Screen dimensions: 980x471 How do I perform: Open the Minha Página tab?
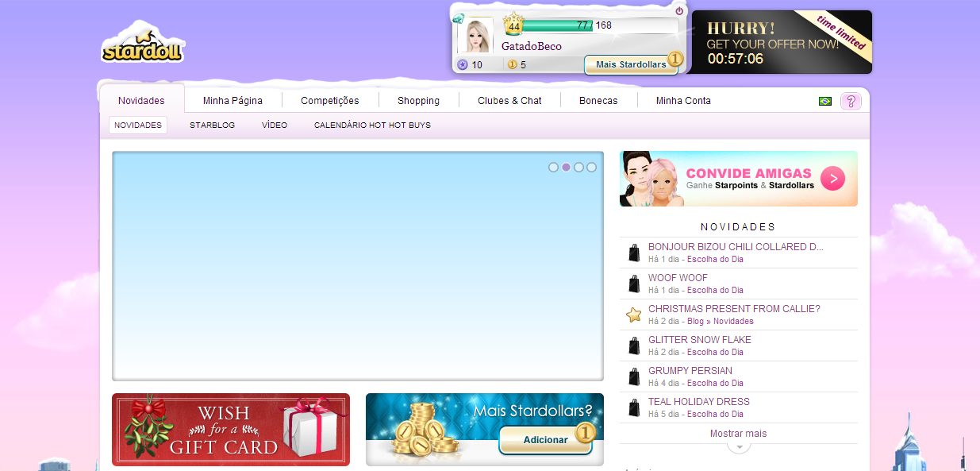pos(233,101)
